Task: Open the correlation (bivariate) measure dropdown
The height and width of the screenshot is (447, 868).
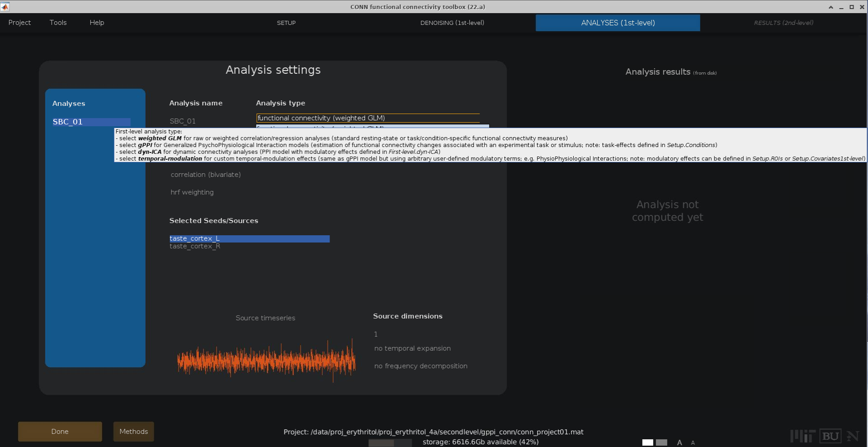Action: tap(206, 175)
